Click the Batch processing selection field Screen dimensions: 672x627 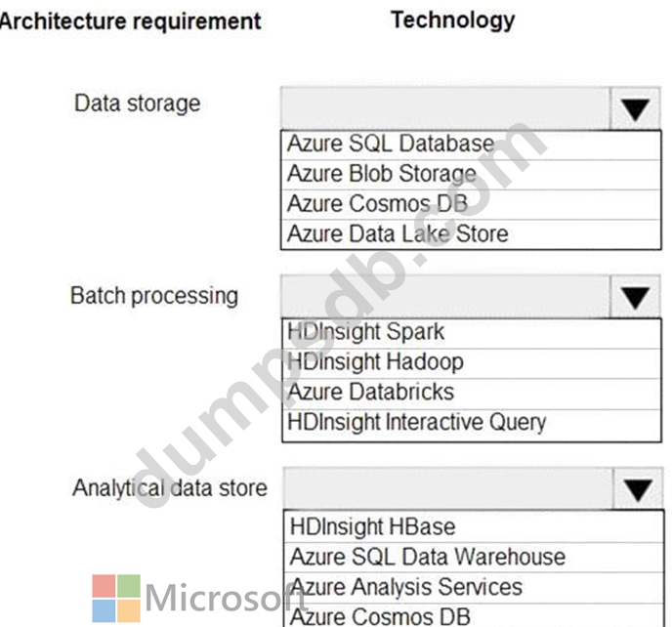[444, 296]
